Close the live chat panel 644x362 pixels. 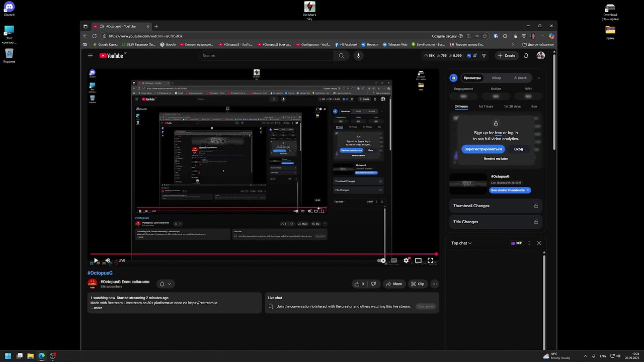click(539, 243)
